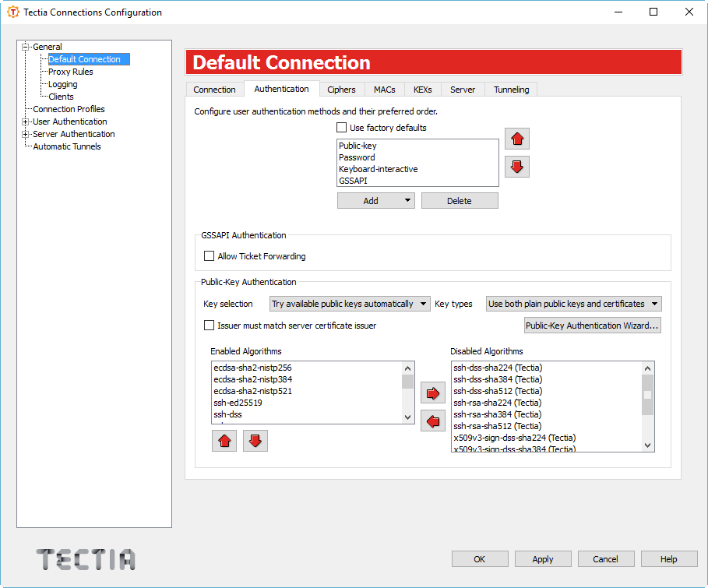Image resolution: width=708 pixels, height=588 pixels.
Task: Switch to the Ciphers tab
Action: point(341,89)
